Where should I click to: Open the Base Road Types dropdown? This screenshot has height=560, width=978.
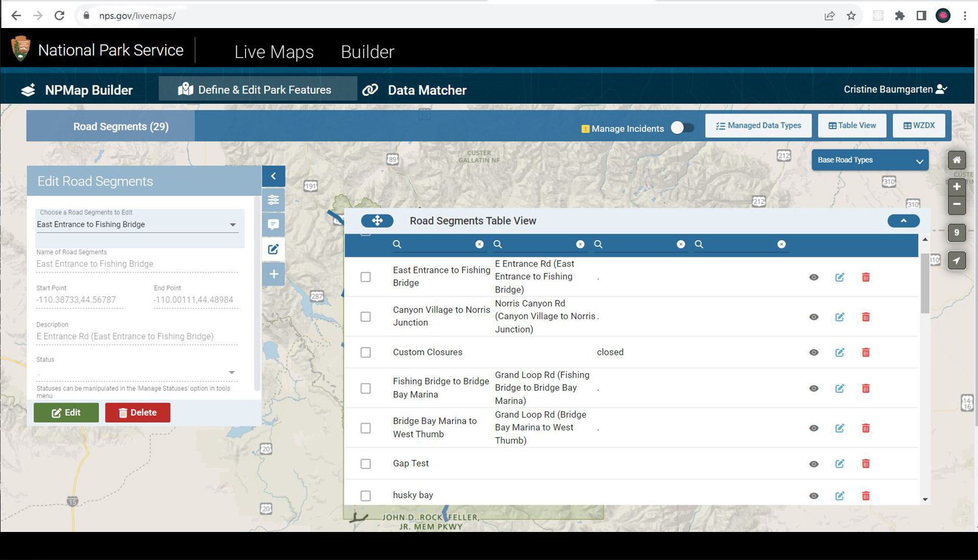click(x=870, y=160)
